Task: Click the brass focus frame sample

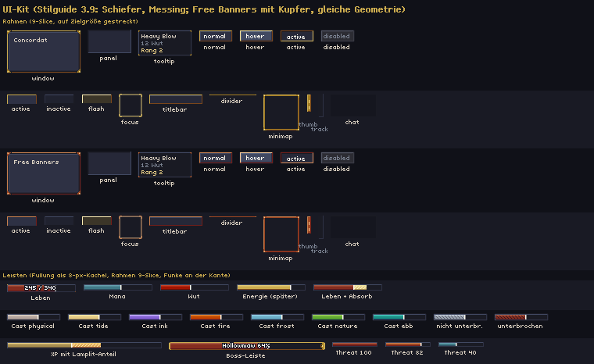Action: click(x=131, y=105)
